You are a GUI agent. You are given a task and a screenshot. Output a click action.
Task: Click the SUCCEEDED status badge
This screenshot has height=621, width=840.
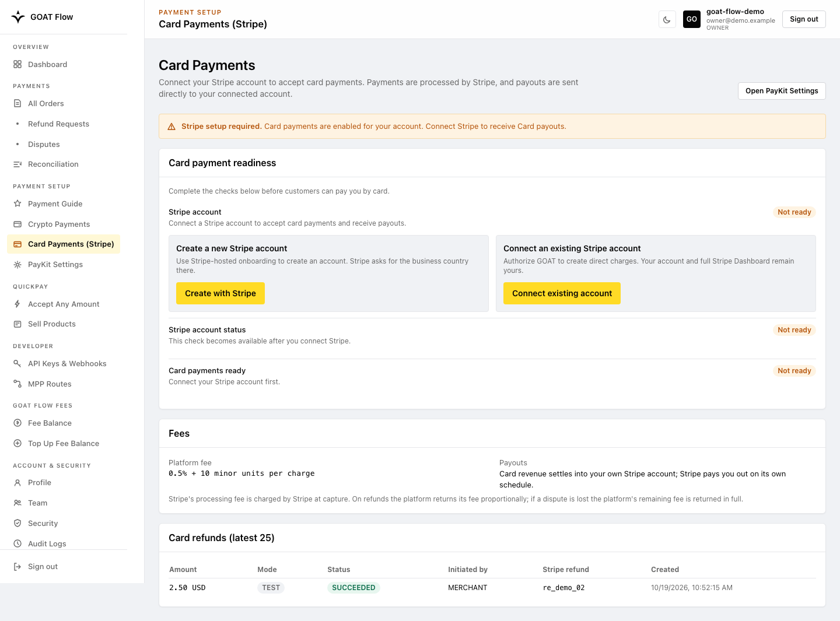(353, 588)
